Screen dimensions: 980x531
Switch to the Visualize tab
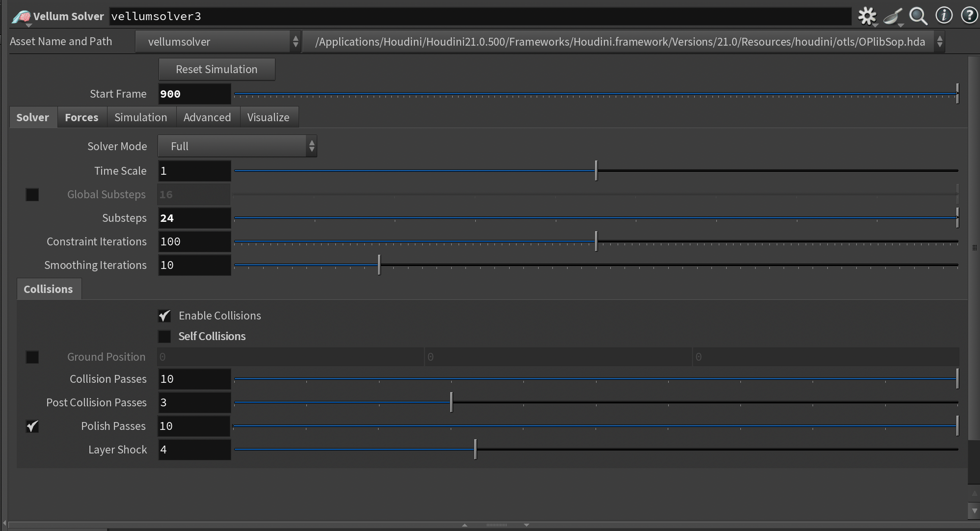(x=268, y=118)
